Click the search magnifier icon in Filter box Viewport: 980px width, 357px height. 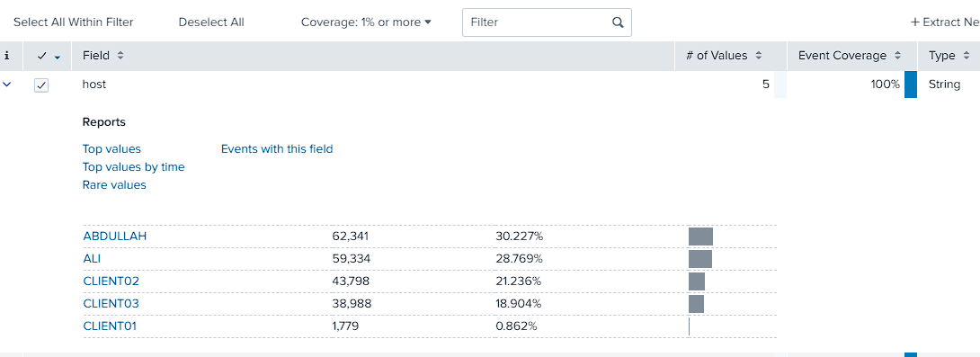618,22
